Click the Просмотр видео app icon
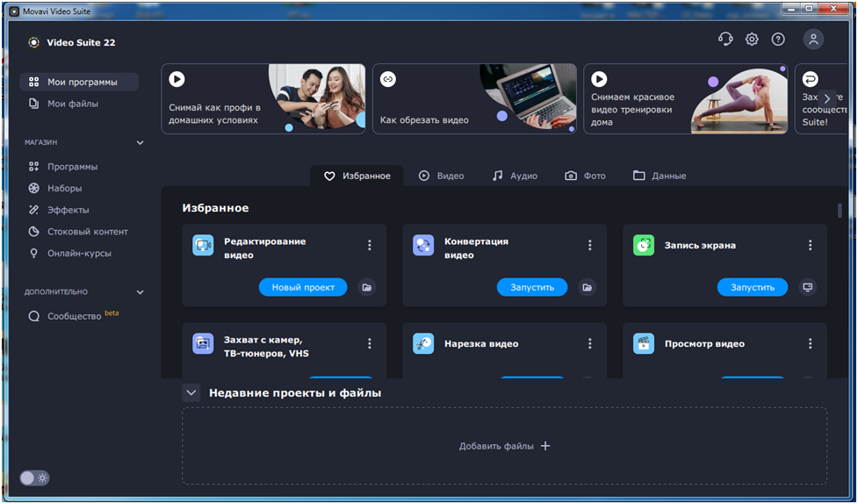Image resolution: width=858 pixels, height=504 pixels. (x=644, y=343)
